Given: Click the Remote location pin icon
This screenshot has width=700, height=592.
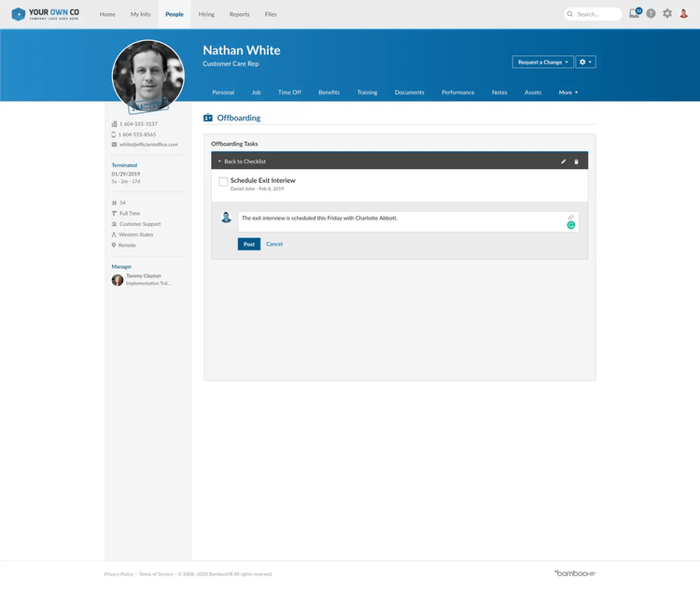Looking at the screenshot, I should point(114,246).
